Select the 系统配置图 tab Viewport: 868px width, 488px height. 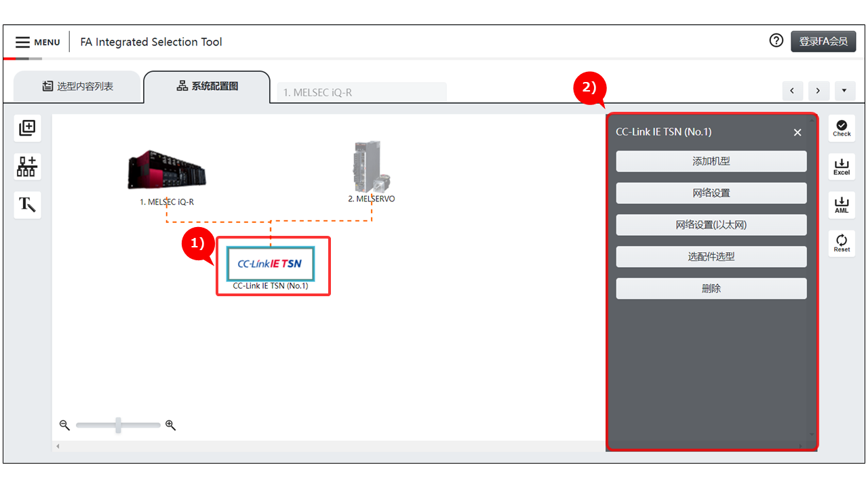coord(207,86)
